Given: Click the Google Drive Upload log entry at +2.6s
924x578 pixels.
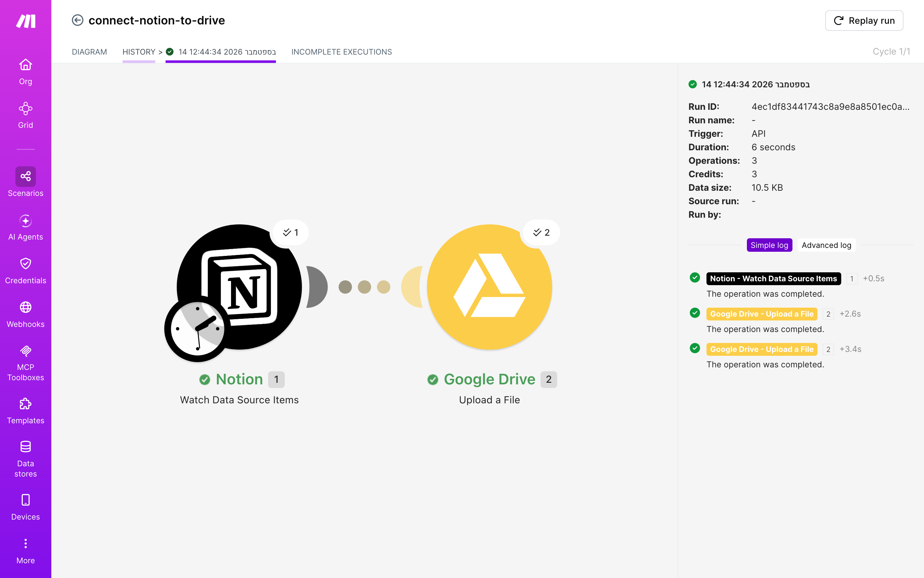Looking at the screenshot, I should pyautogui.click(x=761, y=314).
